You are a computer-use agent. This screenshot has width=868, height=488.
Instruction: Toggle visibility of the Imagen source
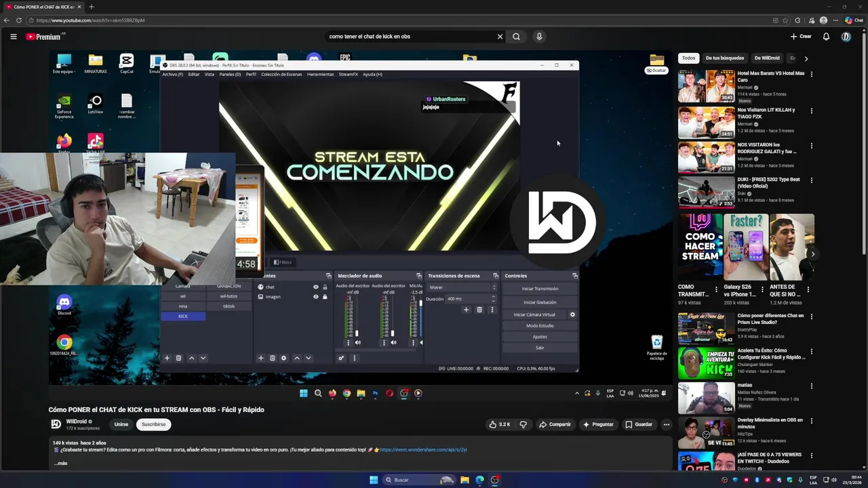(x=315, y=297)
